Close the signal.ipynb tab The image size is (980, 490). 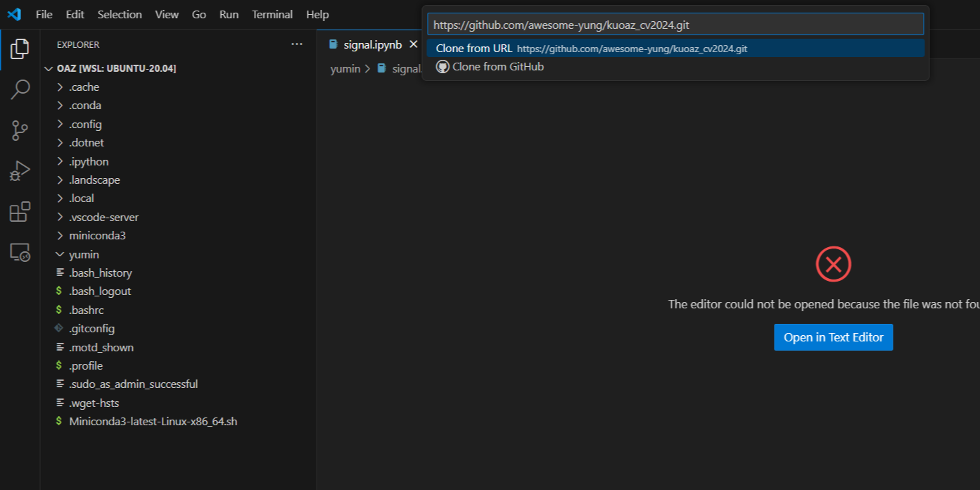pos(414,44)
